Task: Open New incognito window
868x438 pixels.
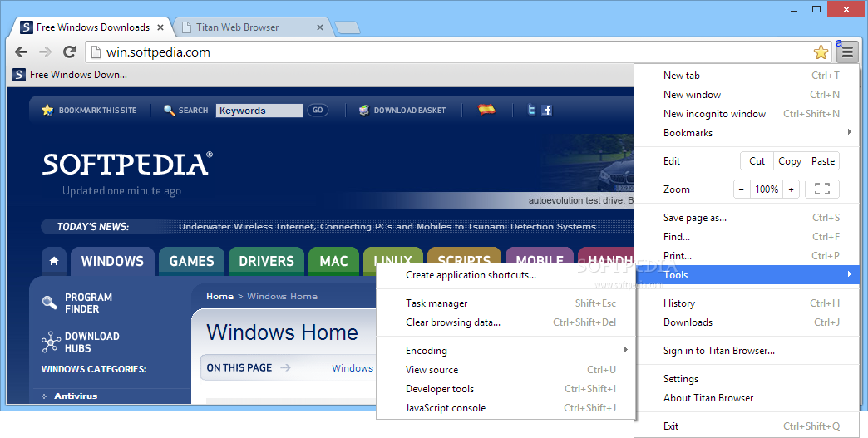Action: click(747, 114)
